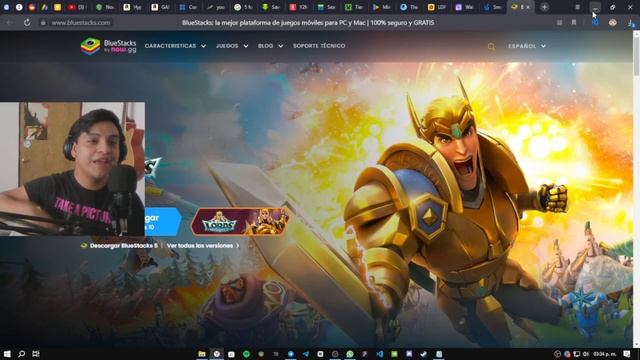Reload the page with the refresh icon

tap(27, 23)
